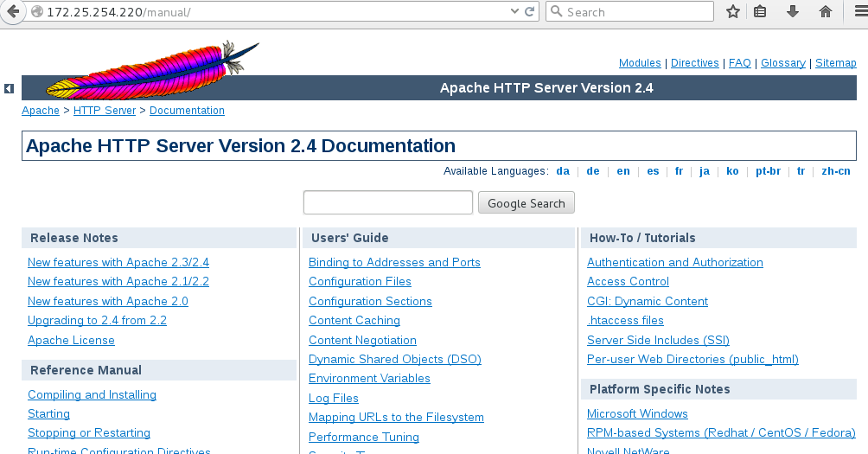Click the magnifier icon in search bar
868x454 pixels.
tap(557, 11)
